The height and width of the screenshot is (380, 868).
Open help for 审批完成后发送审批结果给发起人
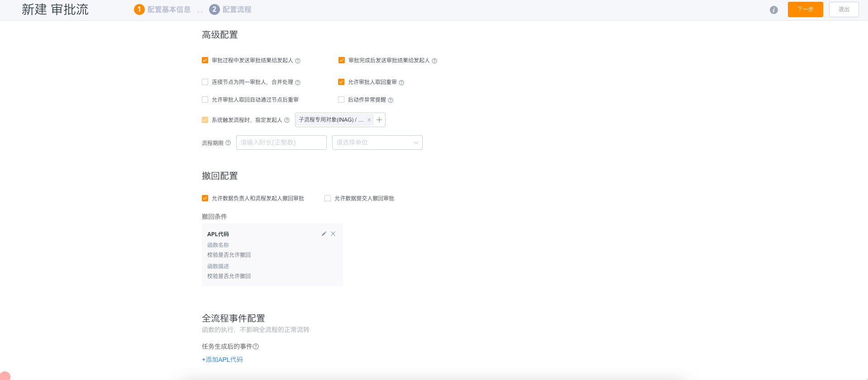(x=434, y=61)
